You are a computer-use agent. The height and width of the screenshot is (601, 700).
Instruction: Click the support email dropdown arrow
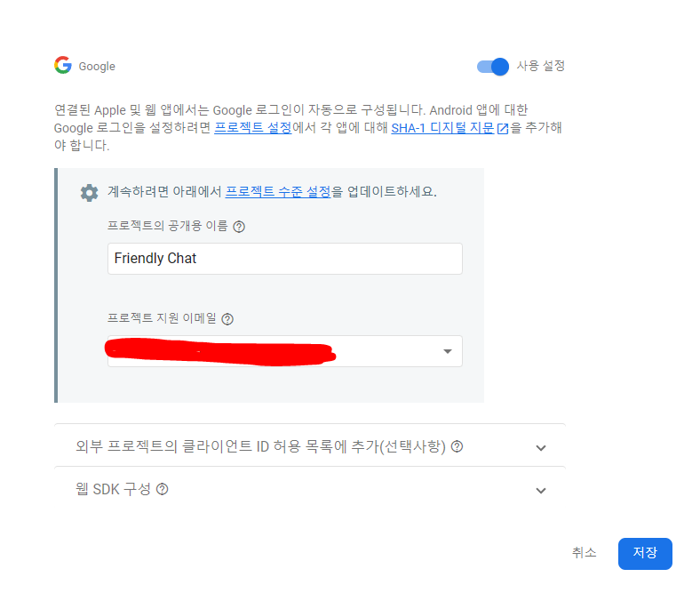pyautogui.click(x=448, y=351)
